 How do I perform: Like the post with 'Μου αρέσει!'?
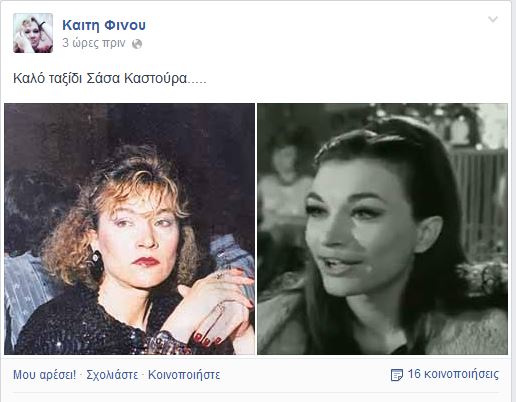tap(44, 375)
